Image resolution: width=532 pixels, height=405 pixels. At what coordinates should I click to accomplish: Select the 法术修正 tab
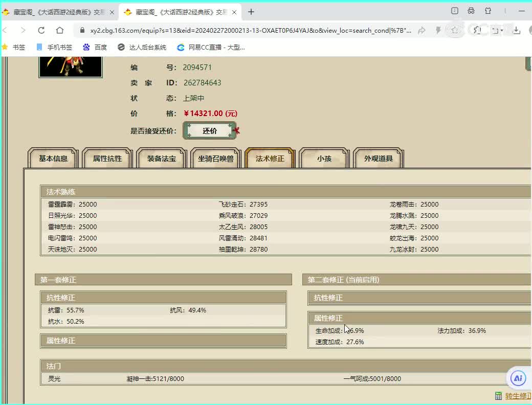[x=270, y=159]
